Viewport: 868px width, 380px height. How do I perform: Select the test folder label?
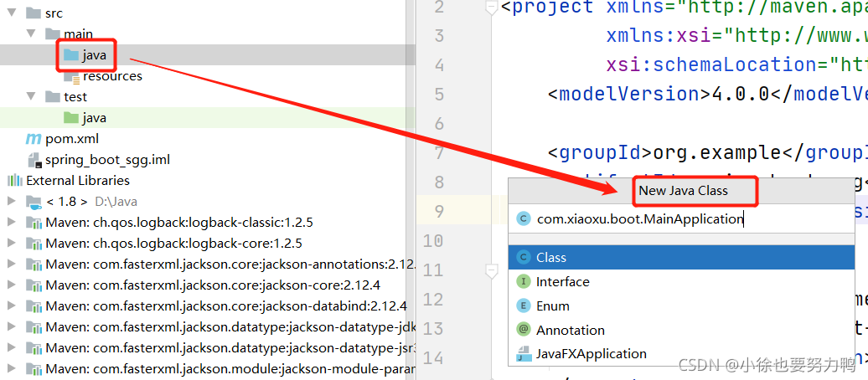pos(75,97)
